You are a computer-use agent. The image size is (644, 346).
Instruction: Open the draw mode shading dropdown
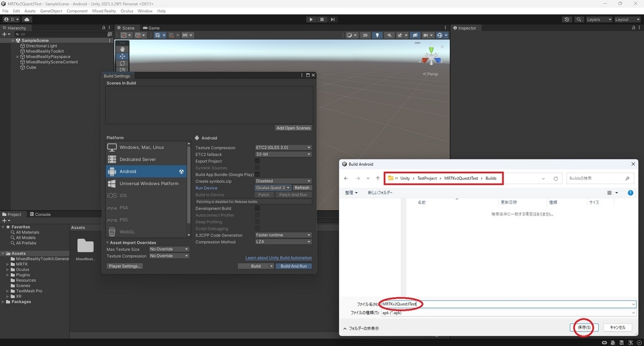pyautogui.click(x=351, y=35)
